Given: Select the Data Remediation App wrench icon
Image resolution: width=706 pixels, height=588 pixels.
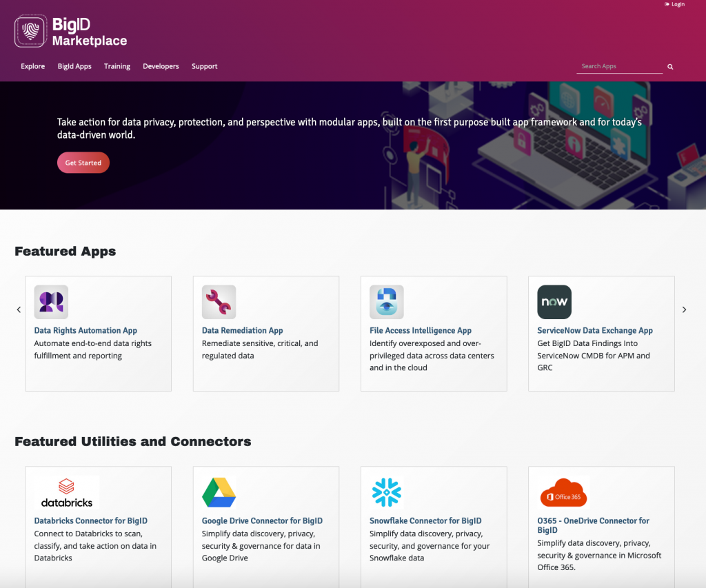Looking at the screenshot, I should 219,301.
